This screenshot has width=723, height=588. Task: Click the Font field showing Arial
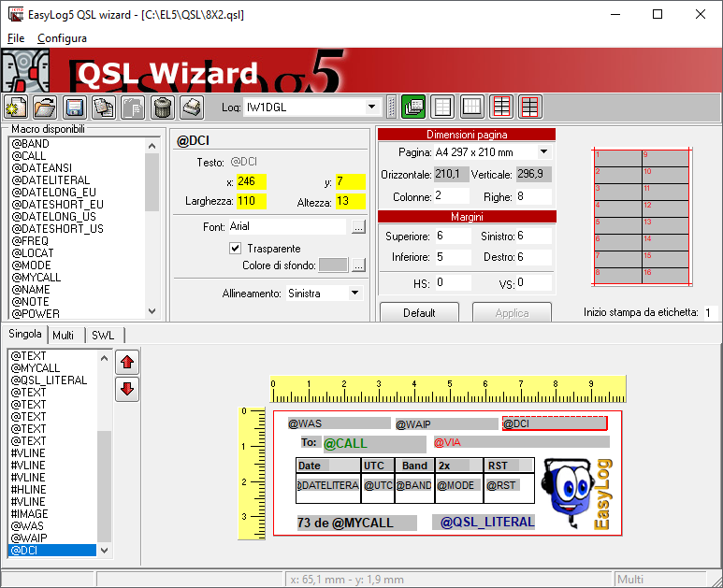click(x=287, y=227)
